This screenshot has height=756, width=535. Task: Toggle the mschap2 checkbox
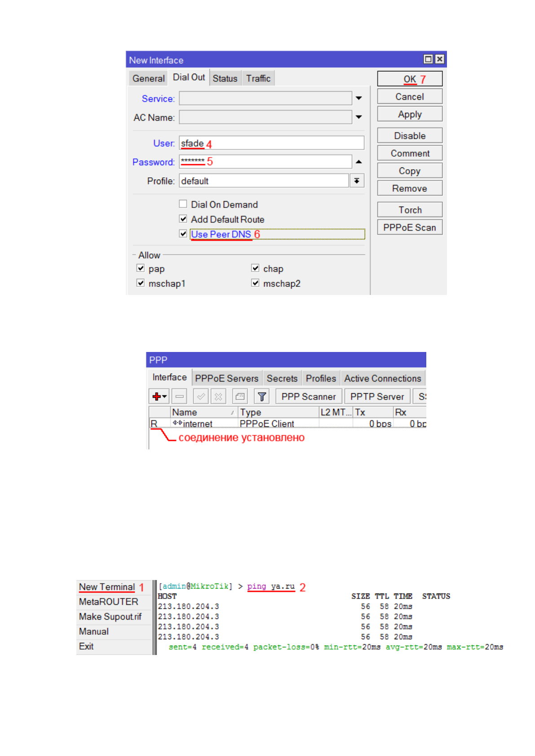pos(255,283)
